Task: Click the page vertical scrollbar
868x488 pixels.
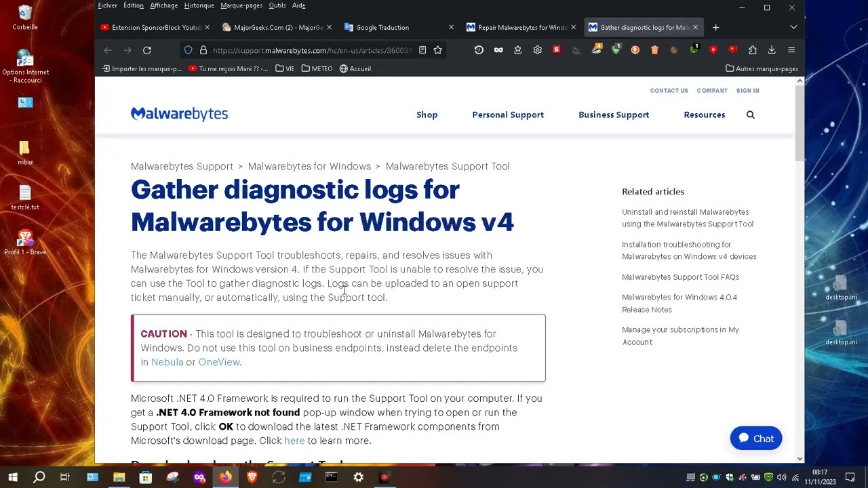Action: point(800,122)
